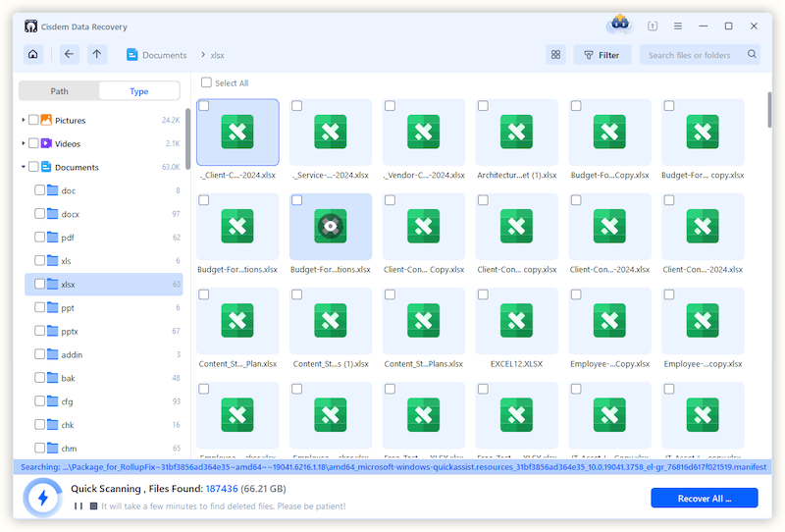Expand the Pictures tree node

(x=23, y=120)
